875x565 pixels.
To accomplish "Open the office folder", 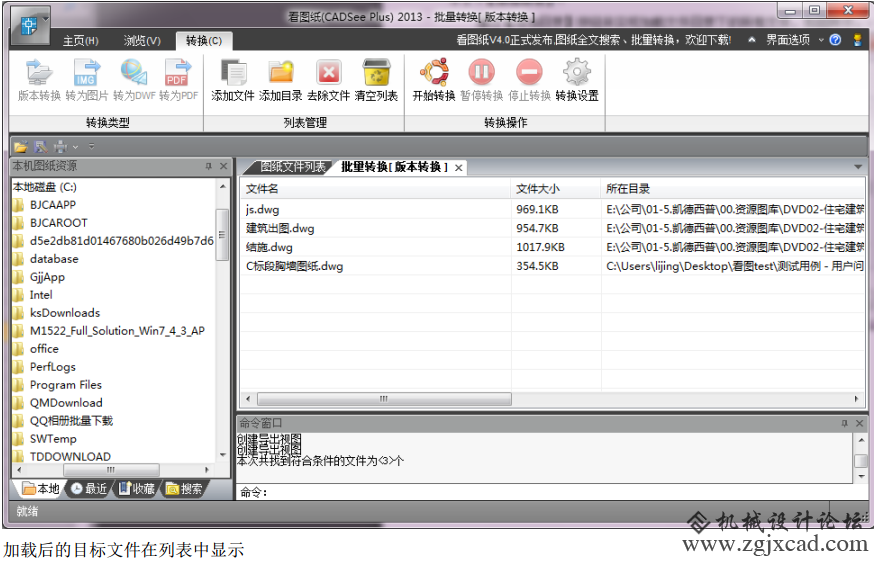I will click(44, 349).
